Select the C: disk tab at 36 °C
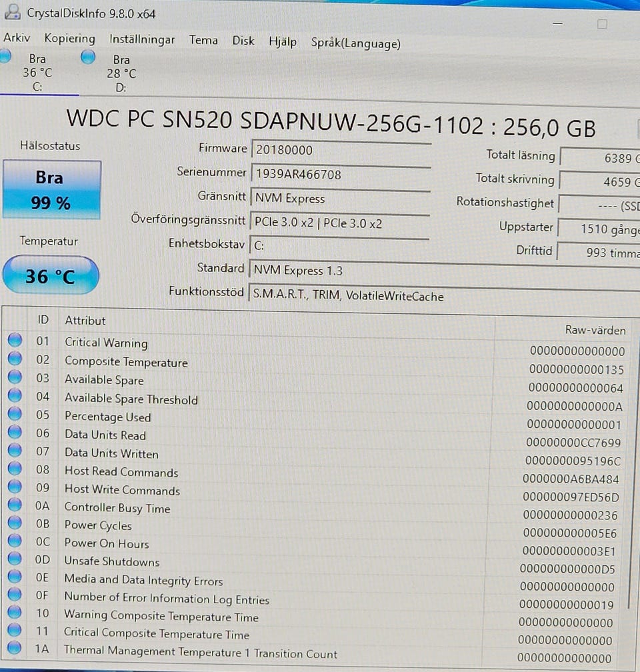This screenshot has height=672, width=640. (x=37, y=73)
